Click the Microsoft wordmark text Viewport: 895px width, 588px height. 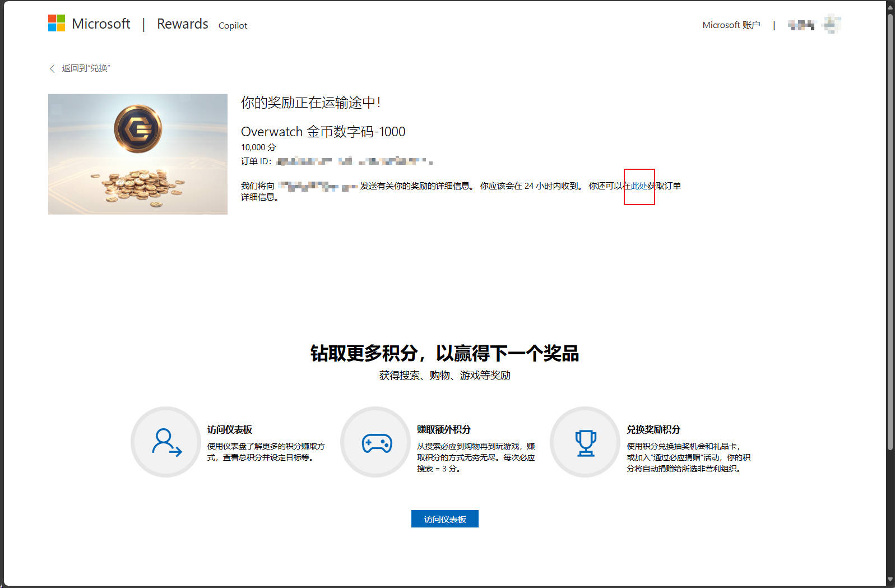(101, 24)
